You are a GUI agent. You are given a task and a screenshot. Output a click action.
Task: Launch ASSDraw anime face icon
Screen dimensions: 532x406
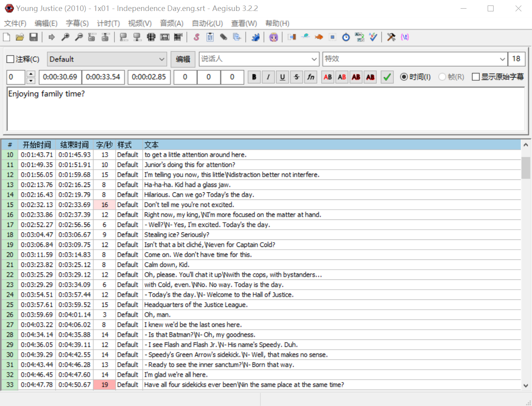[x=274, y=37]
